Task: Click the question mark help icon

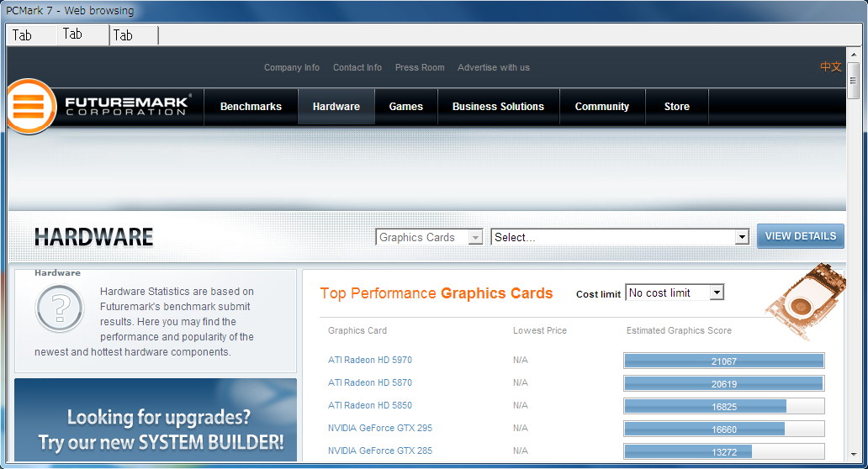Action: pyautogui.click(x=59, y=308)
